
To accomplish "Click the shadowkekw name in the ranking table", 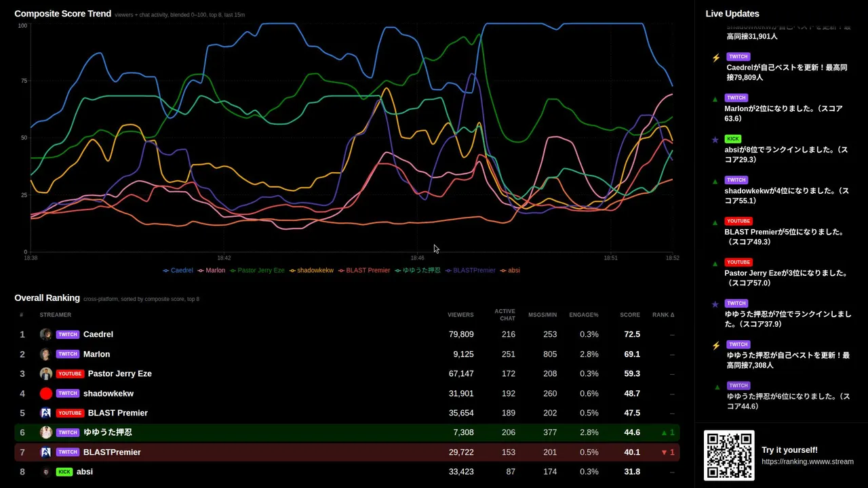I will [x=108, y=393].
